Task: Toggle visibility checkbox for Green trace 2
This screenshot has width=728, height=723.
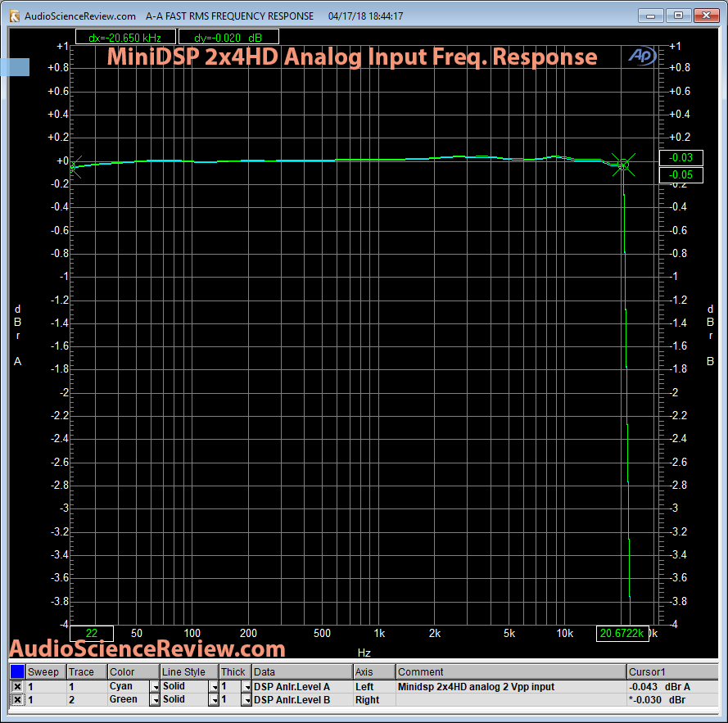Action: [x=17, y=699]
